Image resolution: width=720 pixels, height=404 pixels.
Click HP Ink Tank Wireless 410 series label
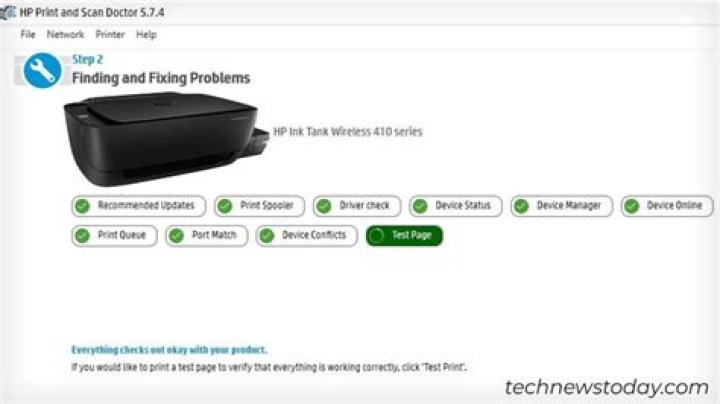(x=348, y=132)
